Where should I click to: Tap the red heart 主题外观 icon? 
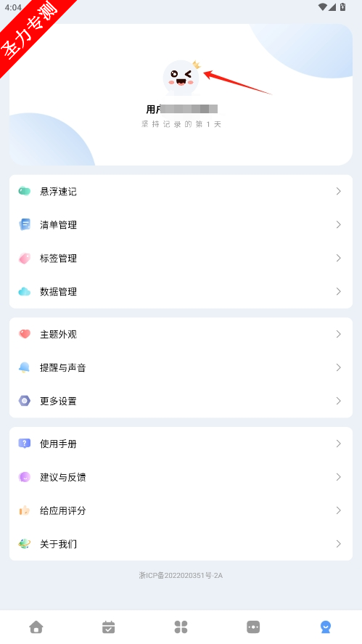(25, 334)
